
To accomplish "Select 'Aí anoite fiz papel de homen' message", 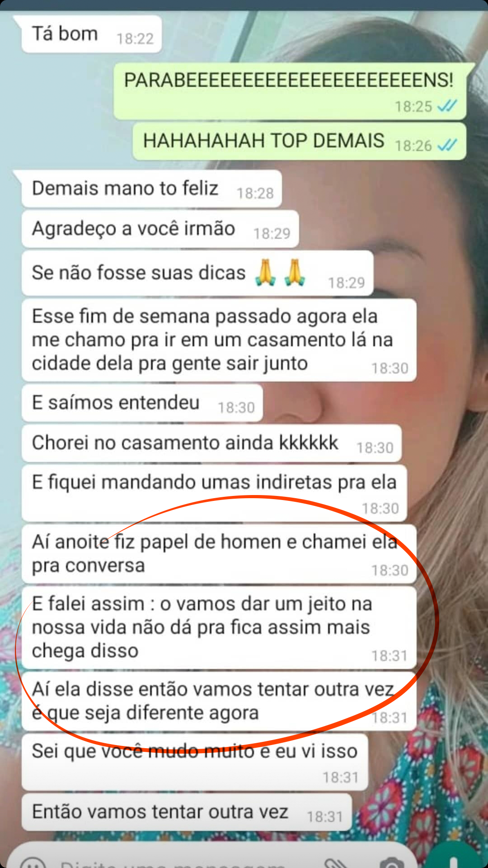I will 219,554.
